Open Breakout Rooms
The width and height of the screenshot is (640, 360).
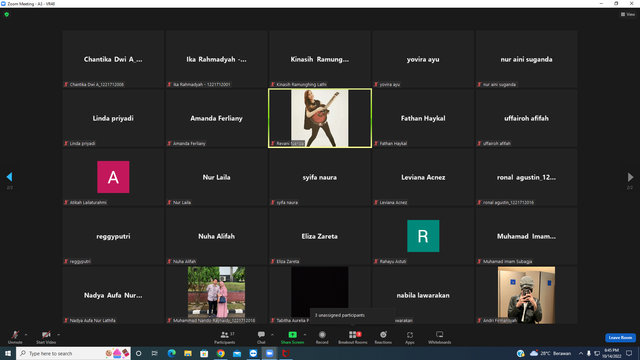pyautogui.click(x=353, y=337)
